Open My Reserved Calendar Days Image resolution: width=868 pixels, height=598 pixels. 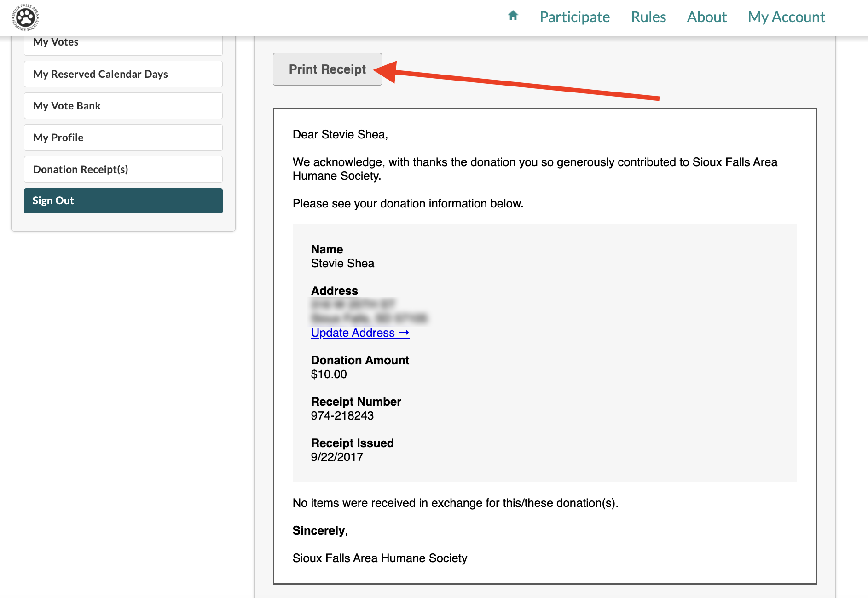pyautogui.click(x=123, y=74)
